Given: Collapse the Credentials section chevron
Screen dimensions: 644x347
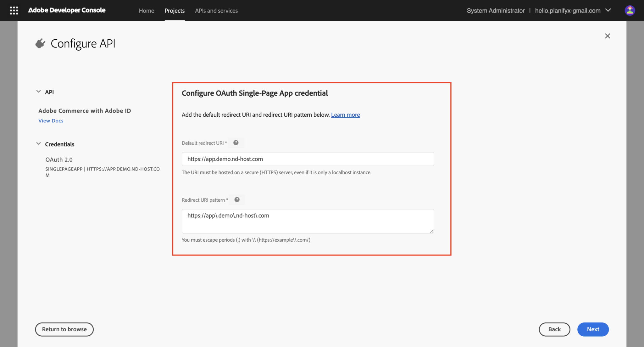Looking at the screenshot, I should click(x=38, y=144).
